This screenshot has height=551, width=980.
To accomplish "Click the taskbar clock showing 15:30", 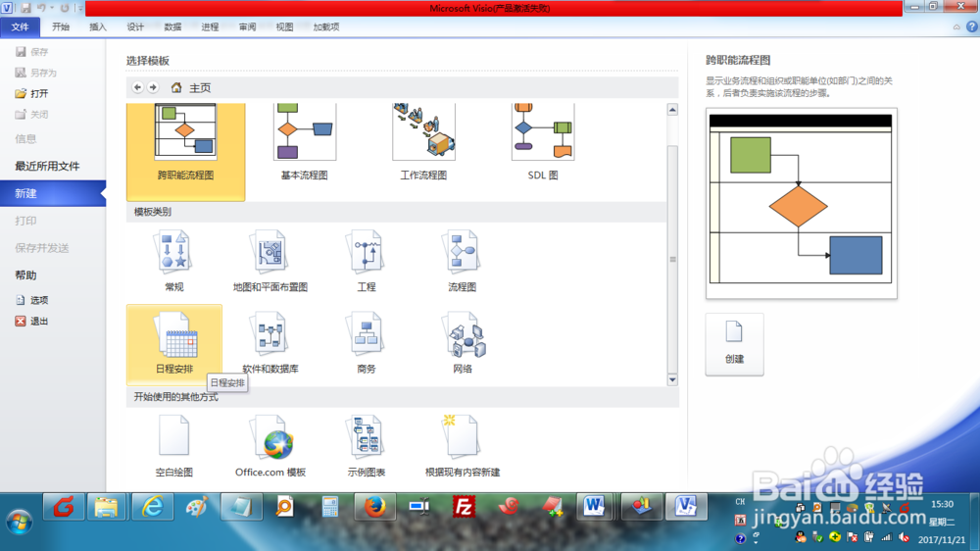I will coord(942,504).
